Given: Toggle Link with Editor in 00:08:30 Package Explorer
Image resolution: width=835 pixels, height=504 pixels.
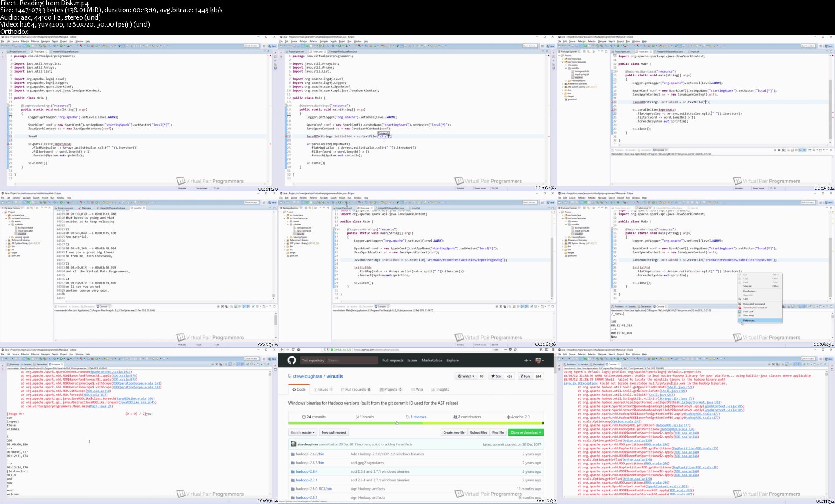Looking at the screenshot, I should (x=588, y=208).
